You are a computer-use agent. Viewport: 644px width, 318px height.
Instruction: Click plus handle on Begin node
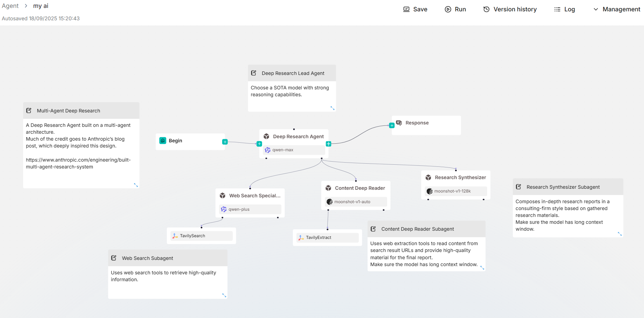click(225, 142)
